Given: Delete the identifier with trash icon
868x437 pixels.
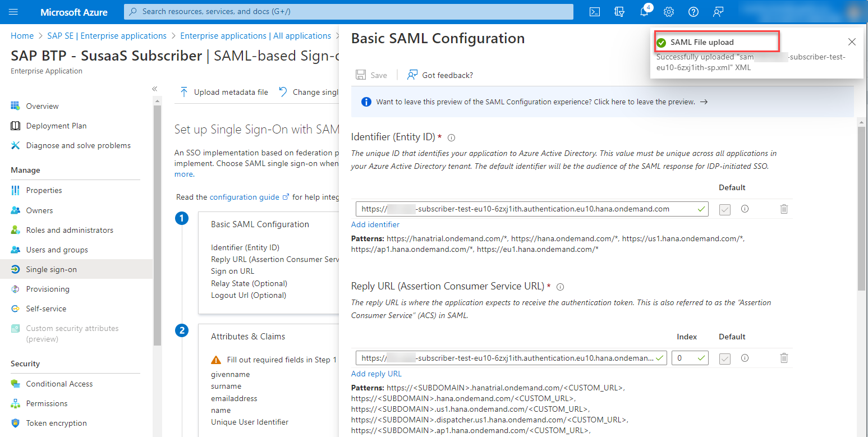Looking at the screenshot, I should [784, 209].
